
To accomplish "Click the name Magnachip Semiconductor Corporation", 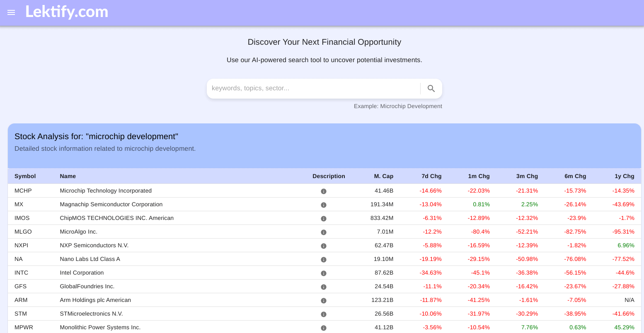I will pos(111,204).
